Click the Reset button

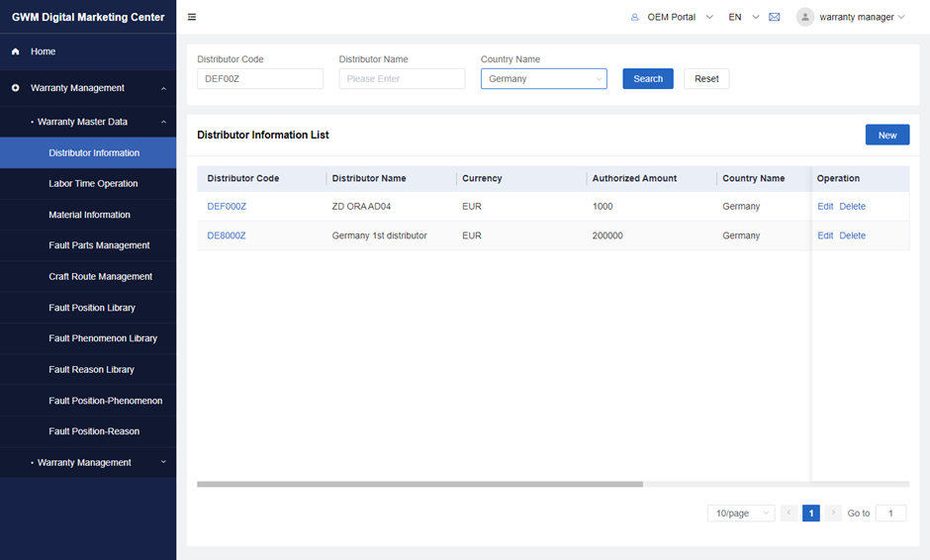pos(706,79)
